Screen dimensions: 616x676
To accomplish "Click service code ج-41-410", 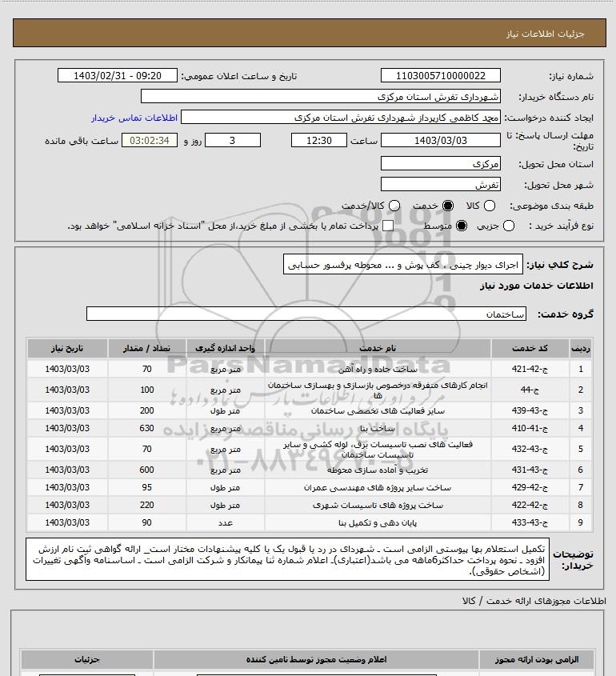I will tap(530, 428).
